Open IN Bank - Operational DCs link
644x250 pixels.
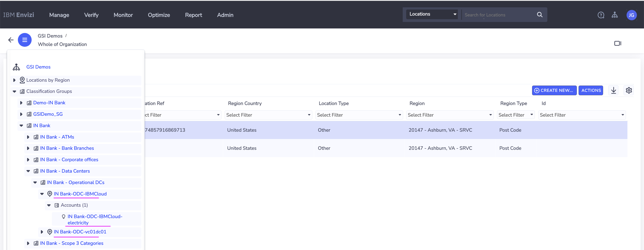[x=76, y=183]
